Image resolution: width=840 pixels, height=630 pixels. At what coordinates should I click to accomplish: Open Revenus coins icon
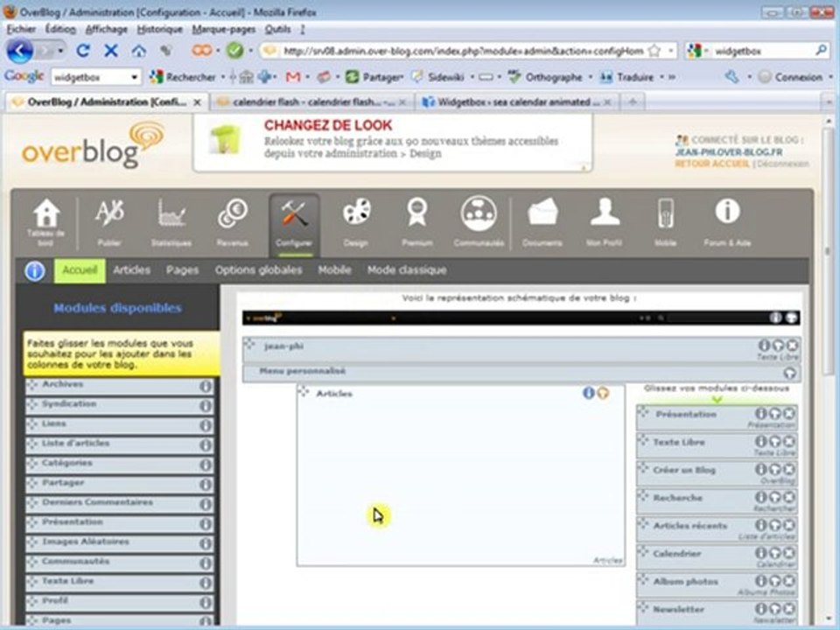tap(233, 213)
